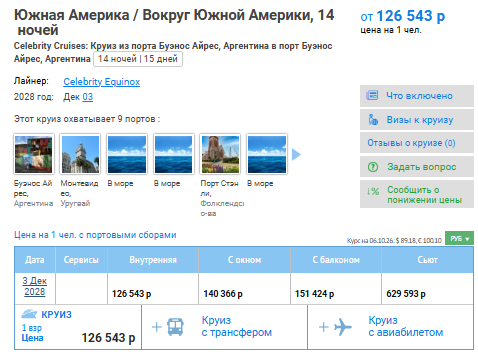This screenshot has height=360, width=478.
Task: Click 'Сообщить о понижении цены'
Action: click(x=417, y=195)
